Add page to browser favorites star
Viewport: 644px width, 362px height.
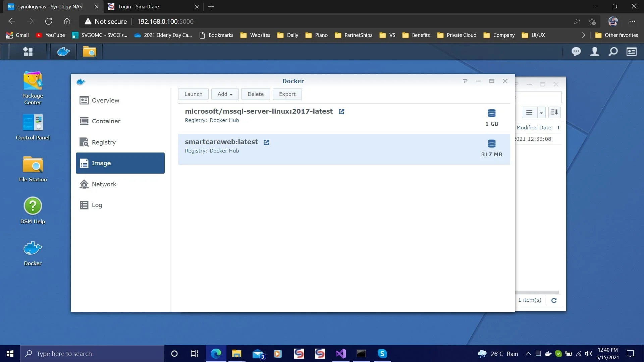click(592, 21)
